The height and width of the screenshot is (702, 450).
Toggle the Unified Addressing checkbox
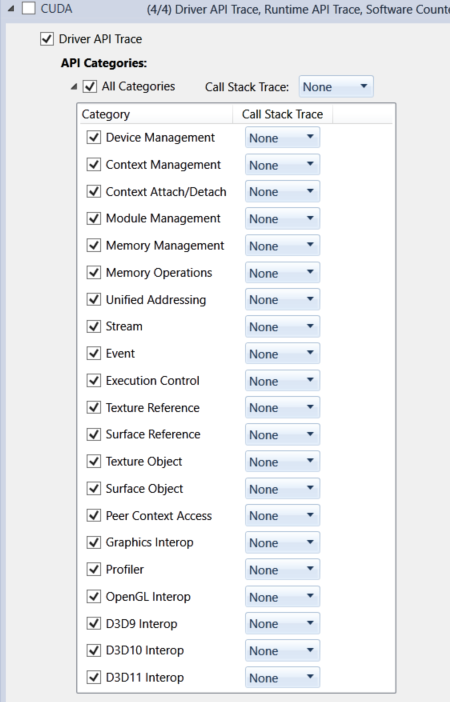[x=93, y=300]
